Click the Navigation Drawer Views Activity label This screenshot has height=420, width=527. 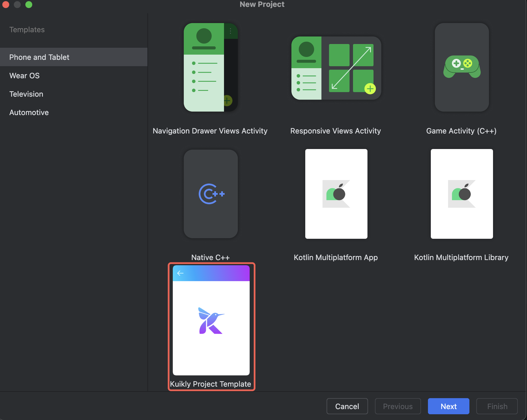[210, 131]
